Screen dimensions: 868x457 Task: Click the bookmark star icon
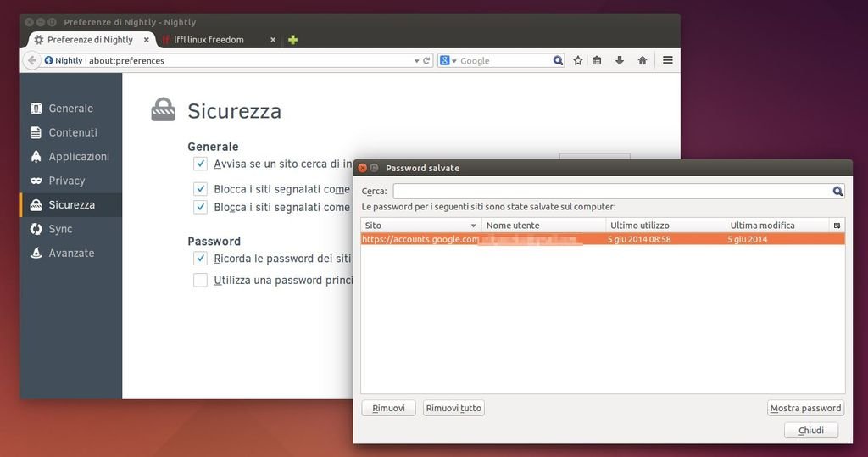(578, 60)
